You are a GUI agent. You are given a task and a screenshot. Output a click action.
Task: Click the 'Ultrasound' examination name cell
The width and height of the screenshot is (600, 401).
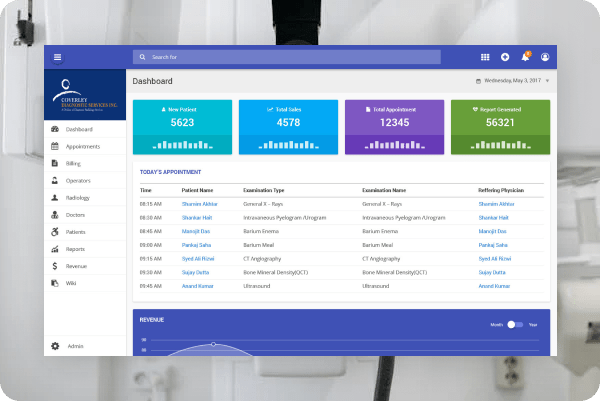375,286
